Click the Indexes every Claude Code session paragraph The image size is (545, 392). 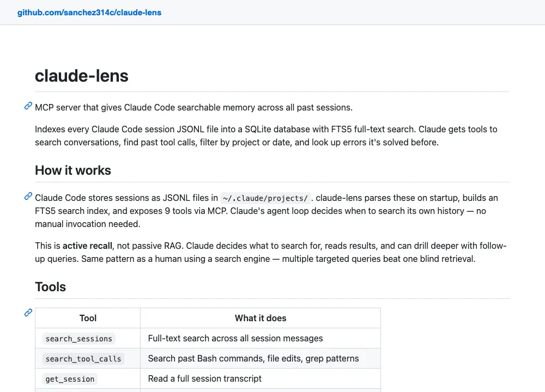(x=266, y=136)
